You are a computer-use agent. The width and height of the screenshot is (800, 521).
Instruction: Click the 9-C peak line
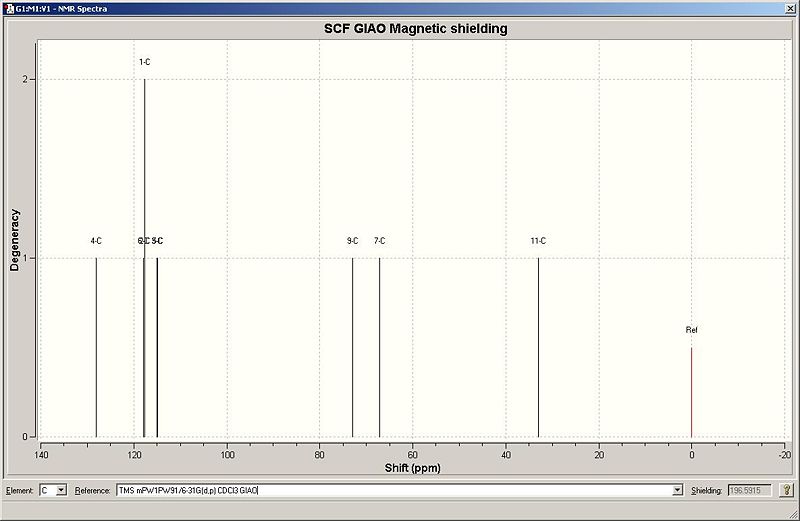tap(353, 347)
